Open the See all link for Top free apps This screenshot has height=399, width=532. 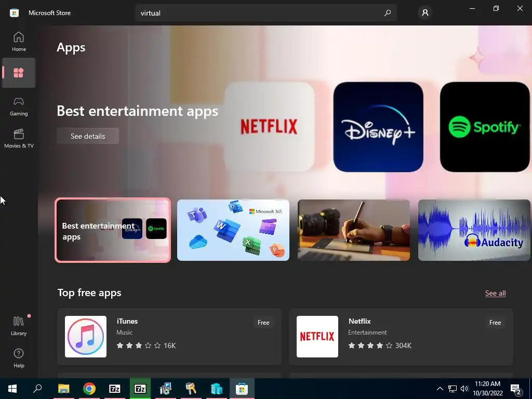(x=495, y=293)
